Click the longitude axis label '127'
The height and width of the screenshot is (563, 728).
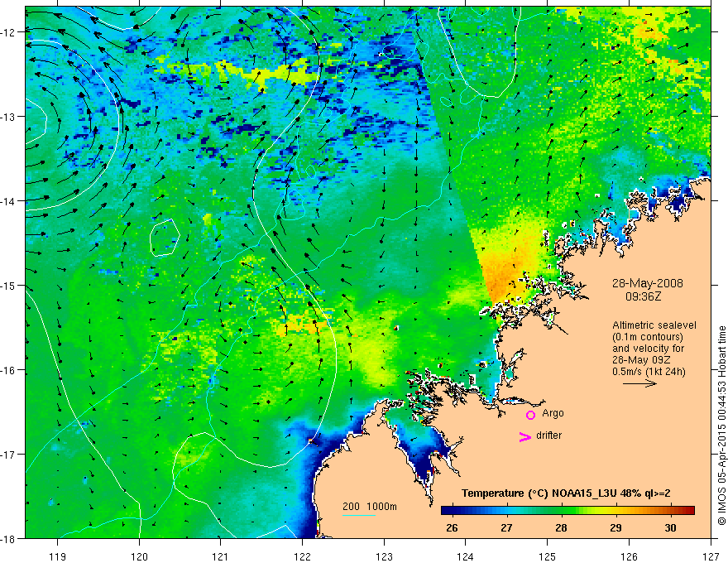(711, 556)
